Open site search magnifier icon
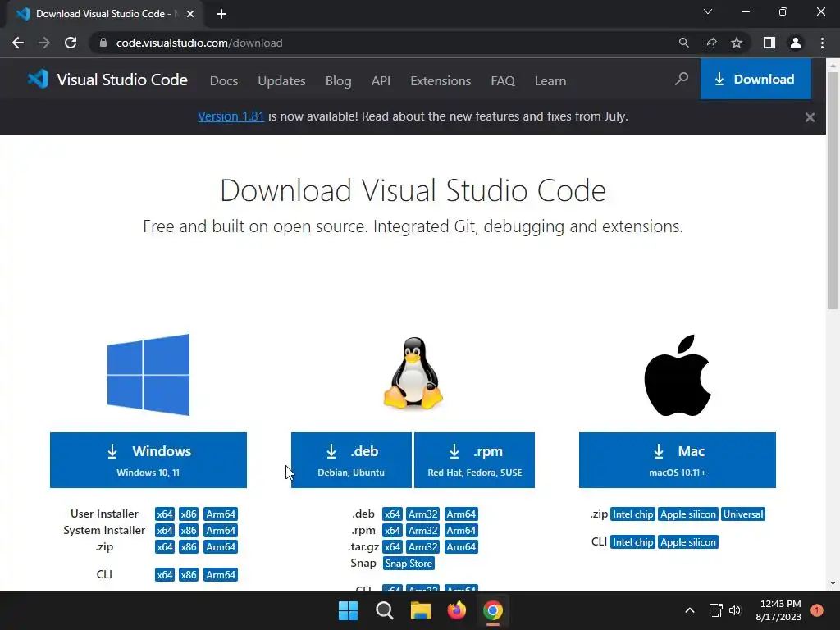Image resolution: width=840 pixels, height=630 pixels. pos(682,80)
